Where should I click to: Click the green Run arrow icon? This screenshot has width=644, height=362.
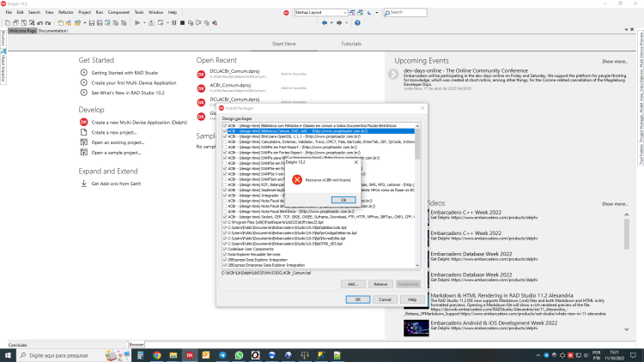[x=137, y=23]
